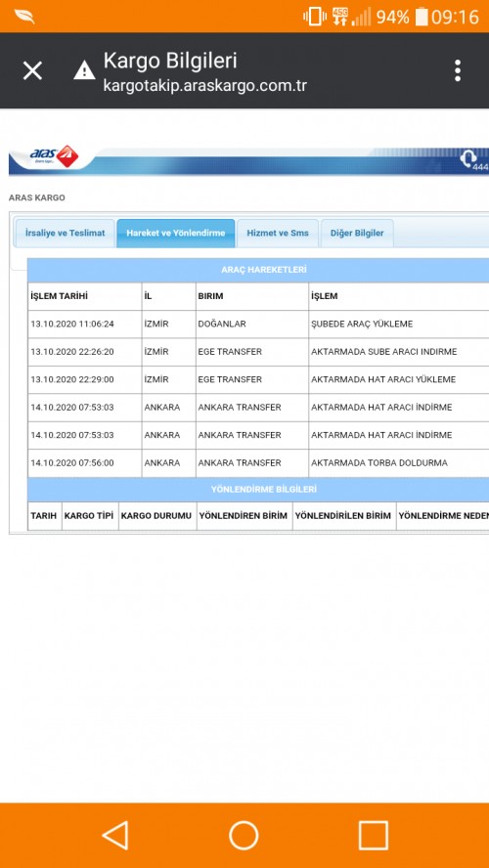Tap the battery indicator in status bar
This screenshot has width=489, height=868.
(x=422, y=17)
